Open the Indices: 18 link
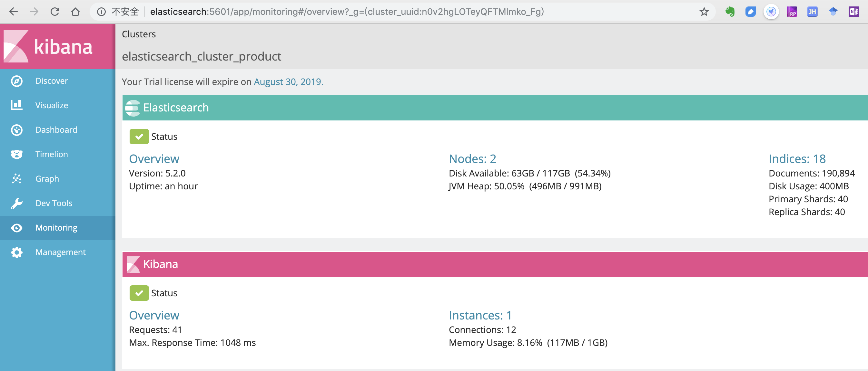This screenshot has width=868, height=371. (x=797, y=159)
